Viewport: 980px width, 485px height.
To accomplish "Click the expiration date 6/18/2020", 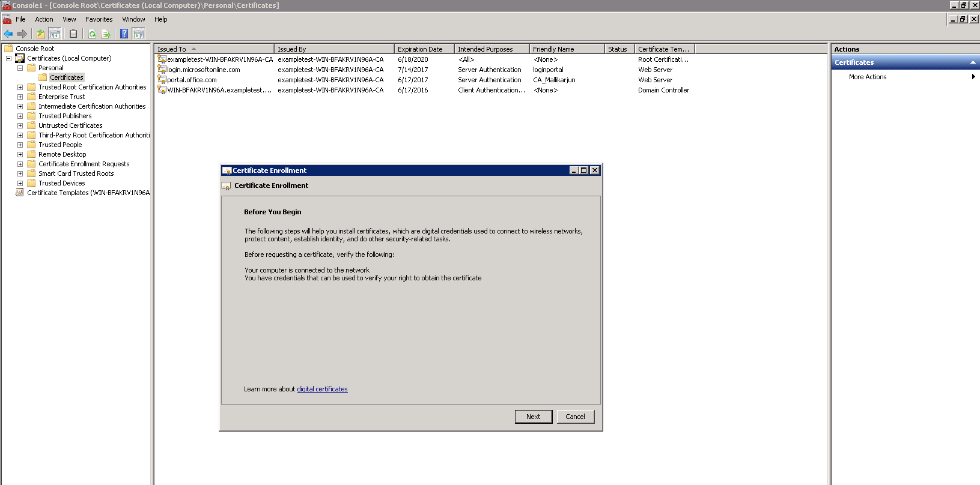I will click(413, 59).
